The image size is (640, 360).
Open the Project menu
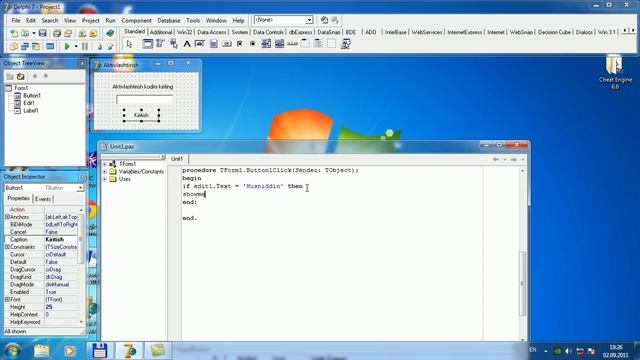91,20
